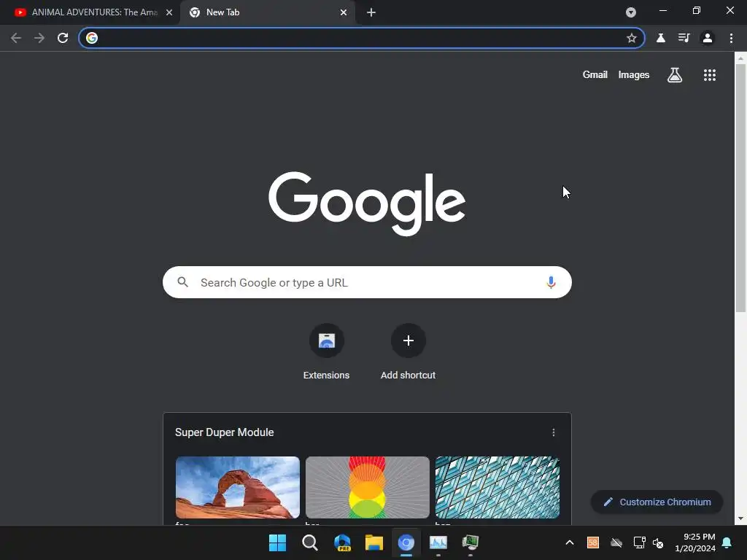This screenshot has height=560, width=747.
Task: Open the Chromium three-dot menu
Action: [731, 38]
